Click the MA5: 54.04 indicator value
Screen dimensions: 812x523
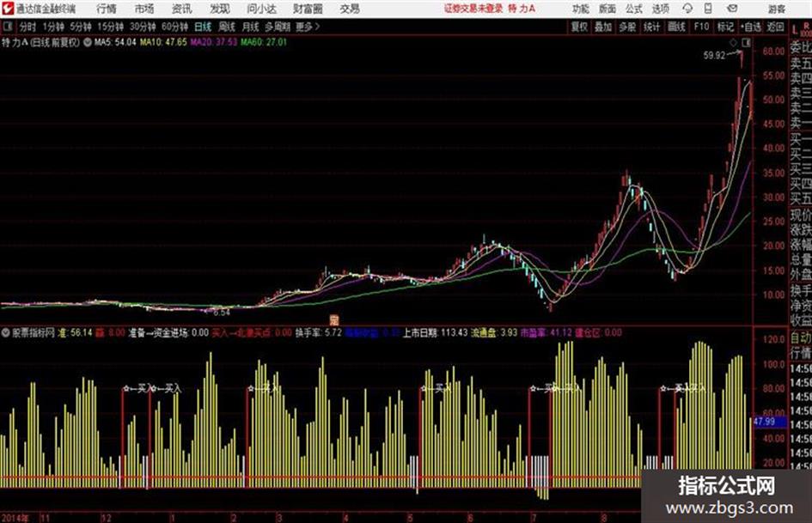tap(115, 42)
